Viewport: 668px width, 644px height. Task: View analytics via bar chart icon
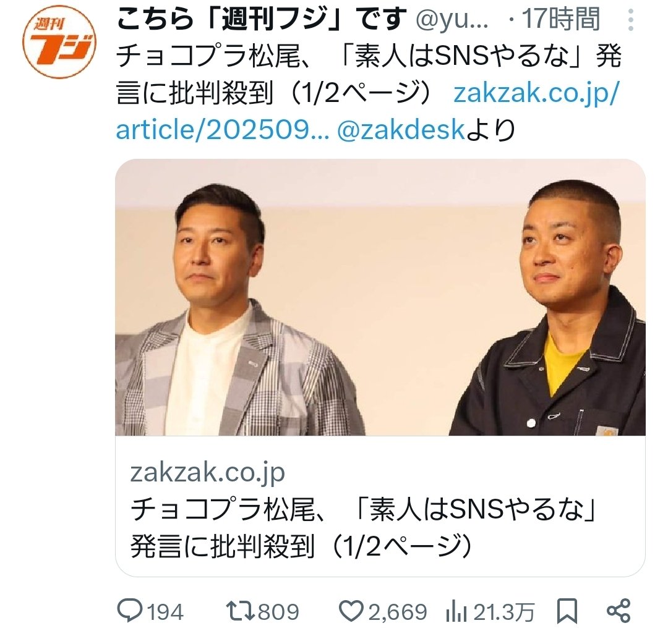coord(456,611)
